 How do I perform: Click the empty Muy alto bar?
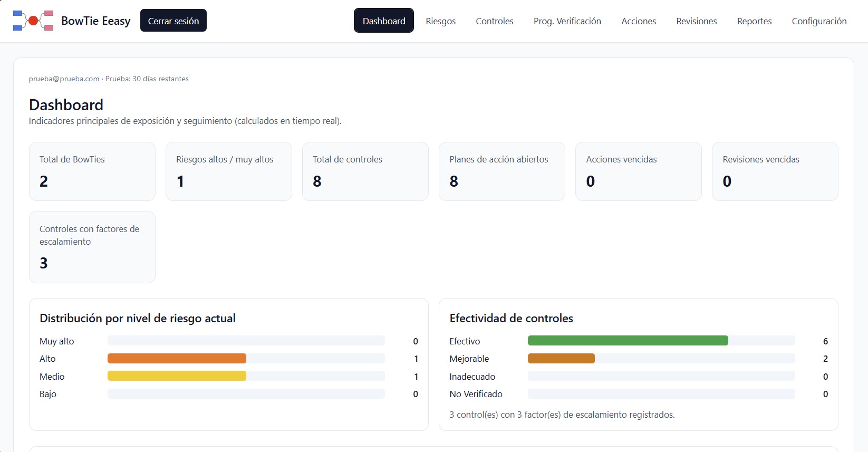[x=246, y=341]
